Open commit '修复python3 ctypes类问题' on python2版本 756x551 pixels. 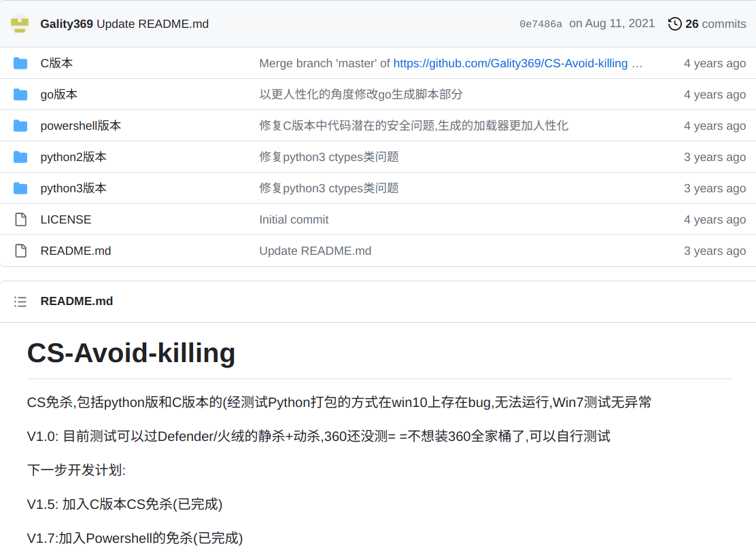(328, 157)
